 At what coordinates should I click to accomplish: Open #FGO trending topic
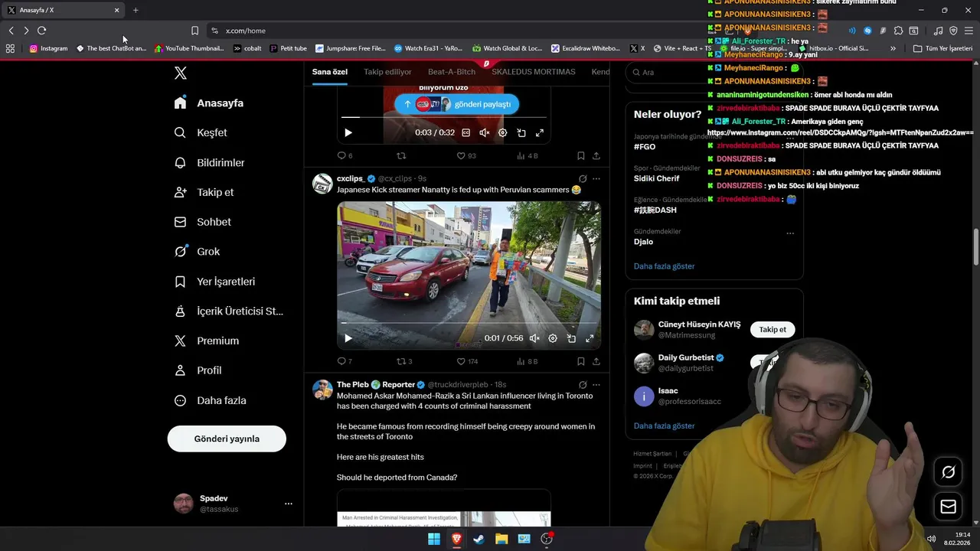(x=645, y=146)
